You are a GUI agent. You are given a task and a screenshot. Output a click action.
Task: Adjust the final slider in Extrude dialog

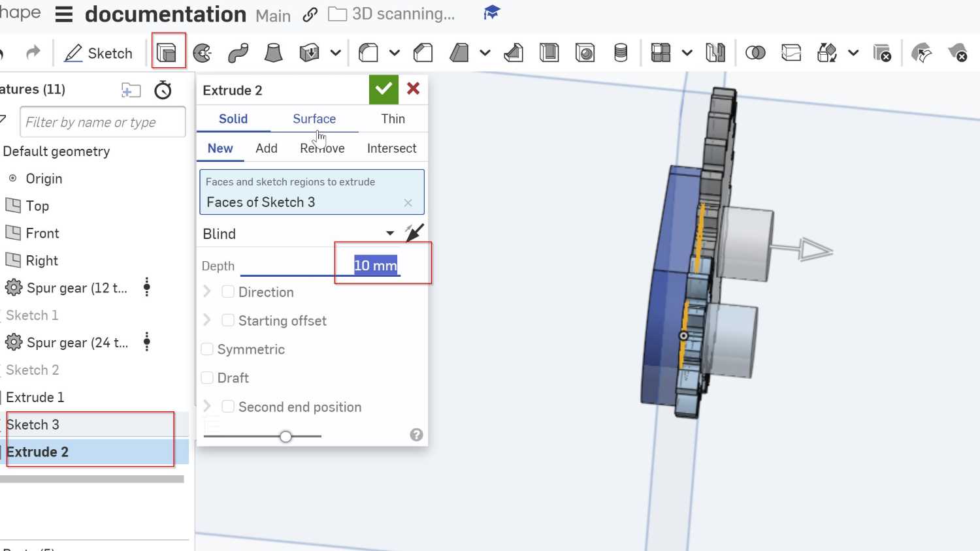[286, 436]
